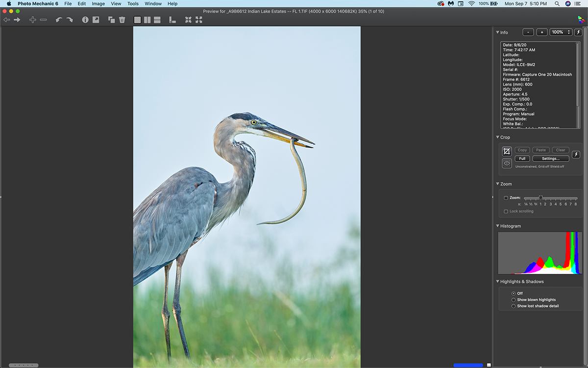Screen dimensions: 588x368
Task: Switch to top-bottom preview layout
Action: tap(157, 20)
